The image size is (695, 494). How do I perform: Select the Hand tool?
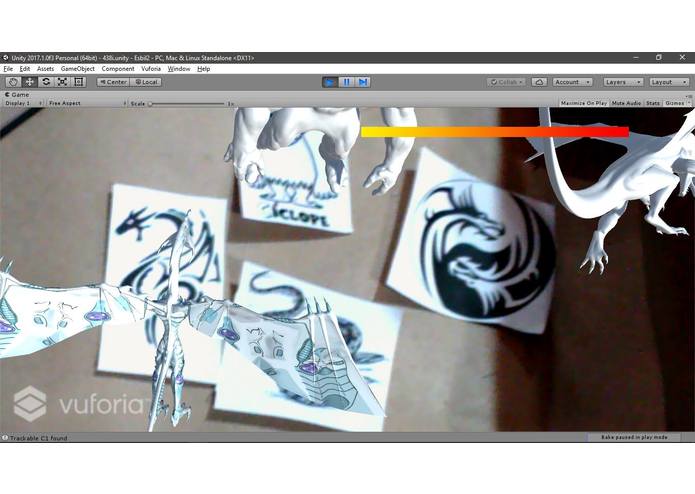(x=13, y=82)
